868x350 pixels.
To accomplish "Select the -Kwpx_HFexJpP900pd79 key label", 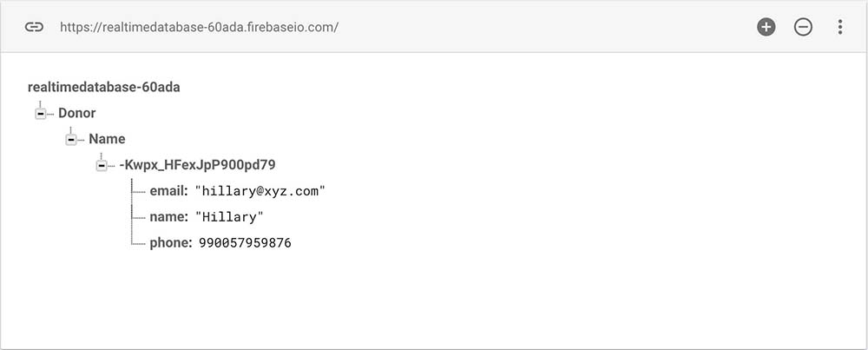I will [197, 165].
